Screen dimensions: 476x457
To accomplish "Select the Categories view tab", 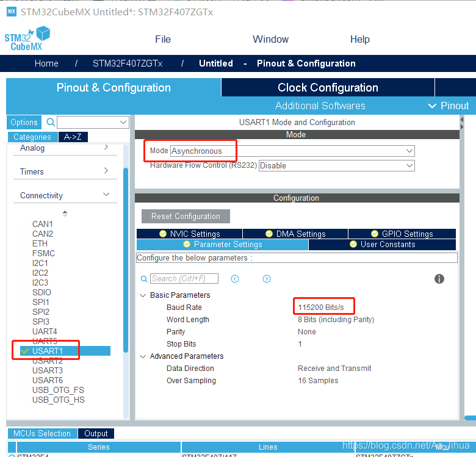I will [x=32, y=137].
